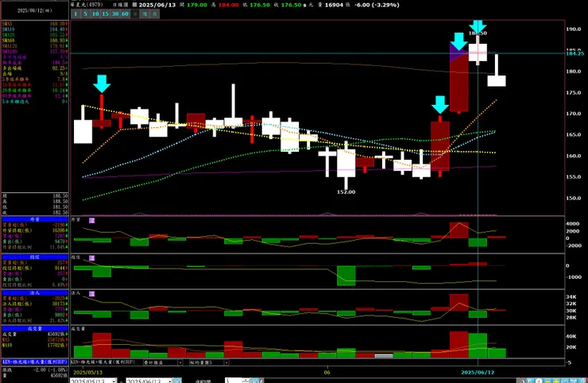The width and height of the screenshot is (588, 383).
Task: Switch to the 5-minute chart interval
Action: click(86, 14)
